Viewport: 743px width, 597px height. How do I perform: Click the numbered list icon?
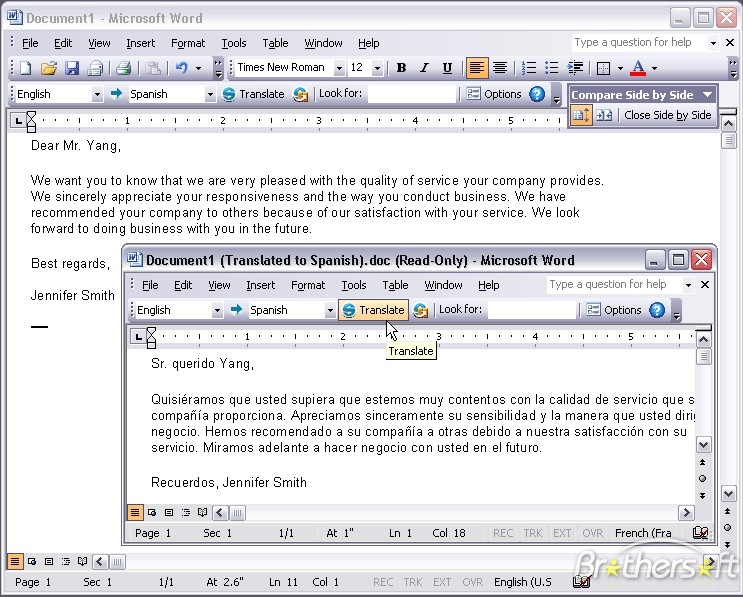[x=529, y=68]
